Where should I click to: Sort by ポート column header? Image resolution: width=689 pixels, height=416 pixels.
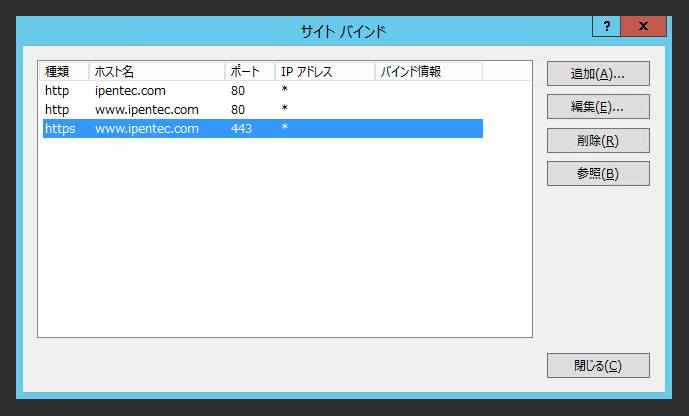point(250,72)
